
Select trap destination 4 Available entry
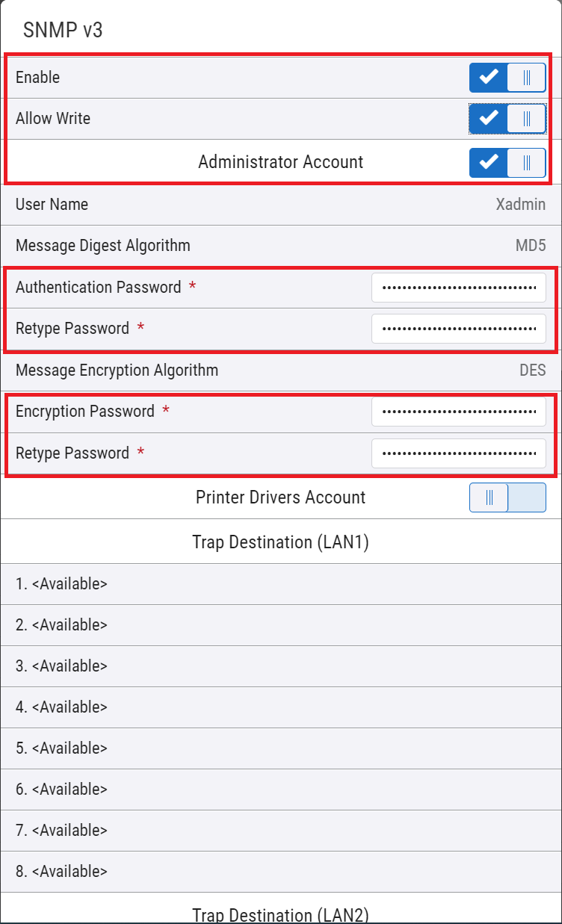click(280, 707)
